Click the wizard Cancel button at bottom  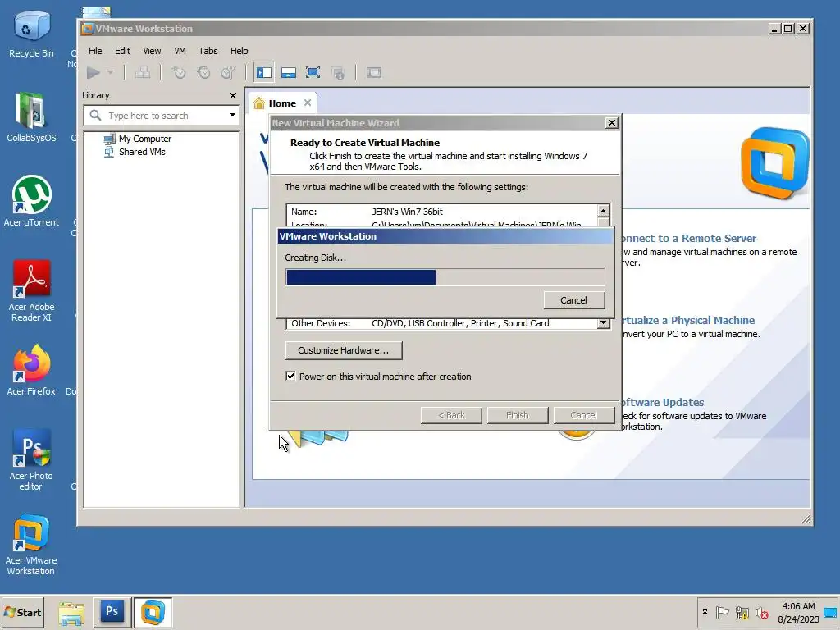coord(583,415)
